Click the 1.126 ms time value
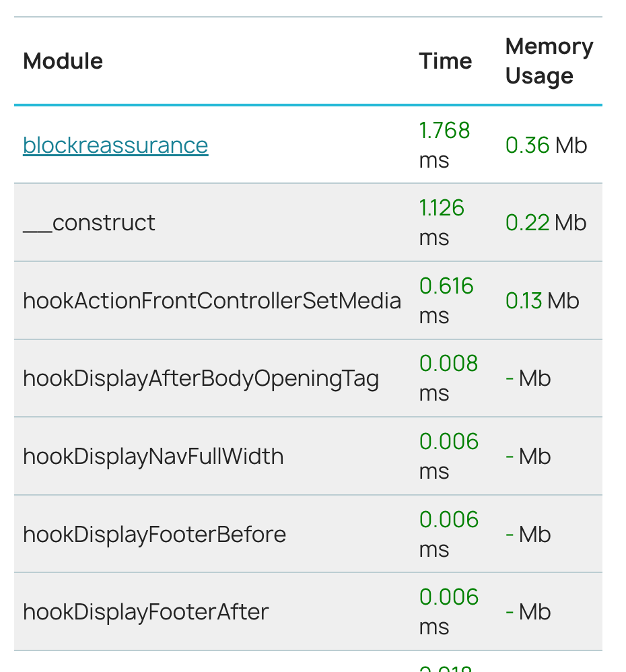This screenshot has width=626, height=672. (442, 222)
